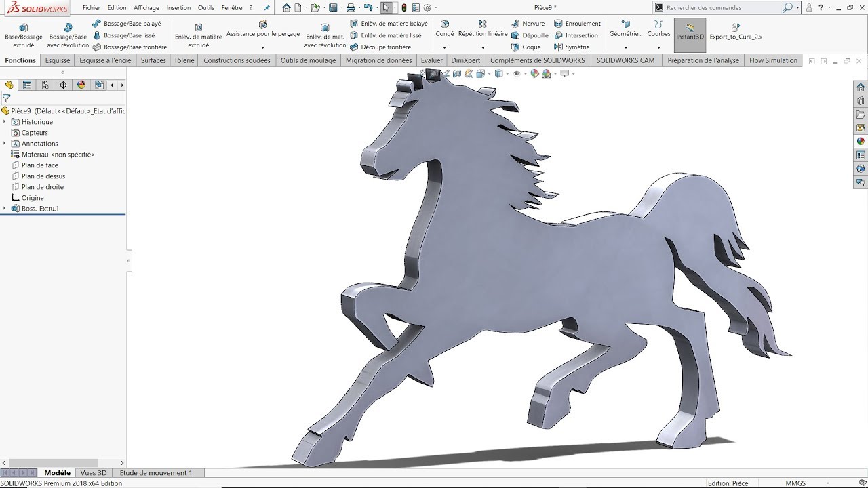The height and width of the screenshot is (488, 868).
Task: Click Bossage/Base lissé button
Action: tap(124, 35)
